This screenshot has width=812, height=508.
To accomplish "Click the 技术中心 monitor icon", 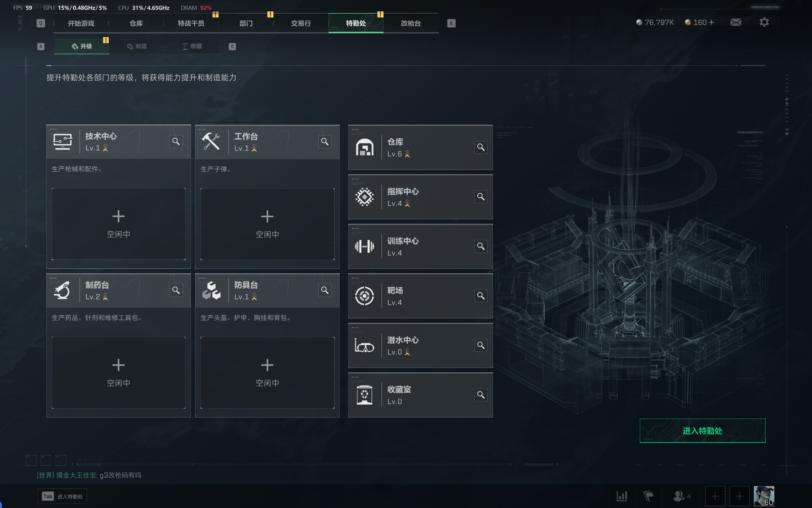I will coord(62,142).
